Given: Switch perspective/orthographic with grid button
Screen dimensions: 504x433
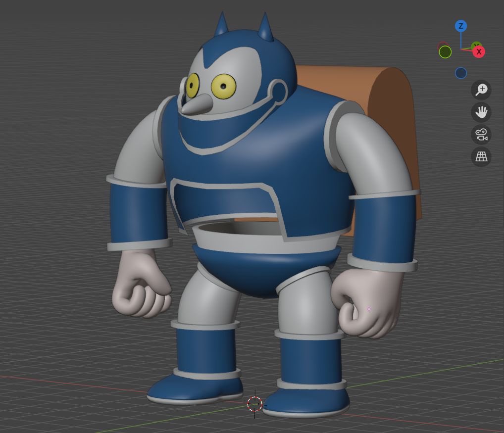Looking at the screenshot, I should pos(481,157).
